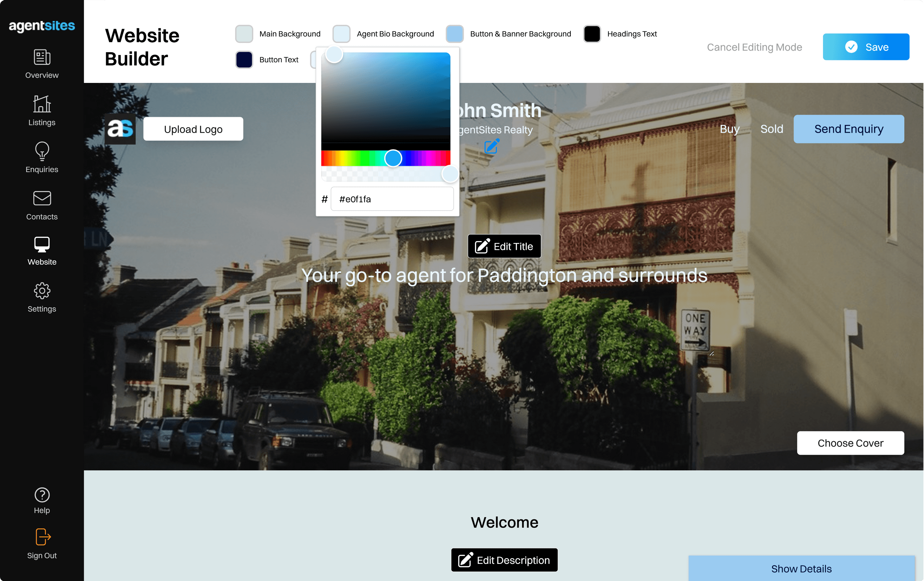
Task: Open the Enquiries lightbulb icon
Action: coord(42,151)
